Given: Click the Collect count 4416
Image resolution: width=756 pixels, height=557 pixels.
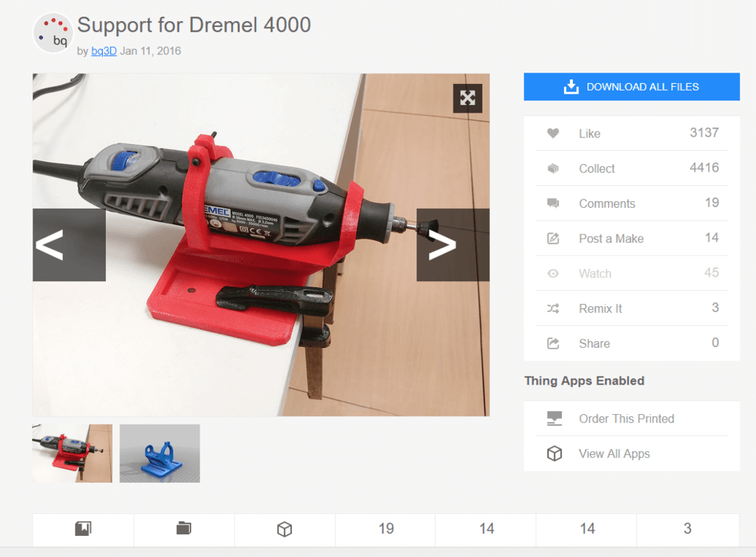Looking at the screenshot, I should click(705, 168).
